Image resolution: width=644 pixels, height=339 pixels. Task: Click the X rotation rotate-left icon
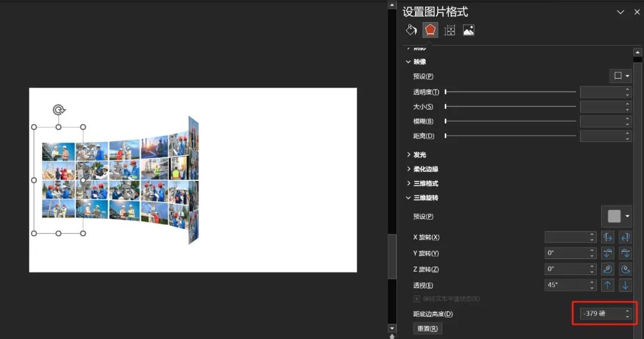(608, 237)
